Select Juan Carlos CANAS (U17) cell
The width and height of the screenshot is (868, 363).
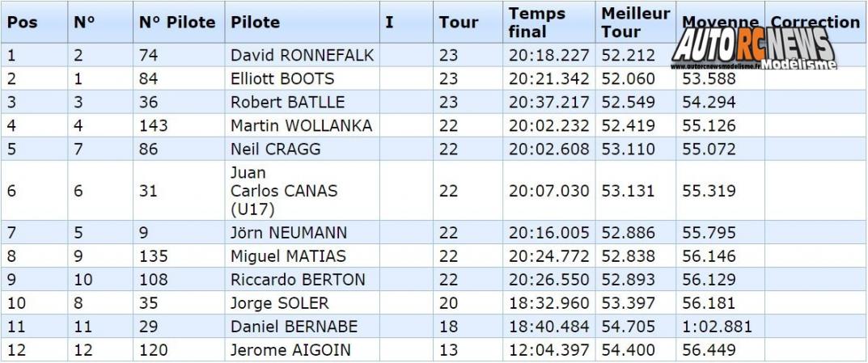tap(284, 191)
